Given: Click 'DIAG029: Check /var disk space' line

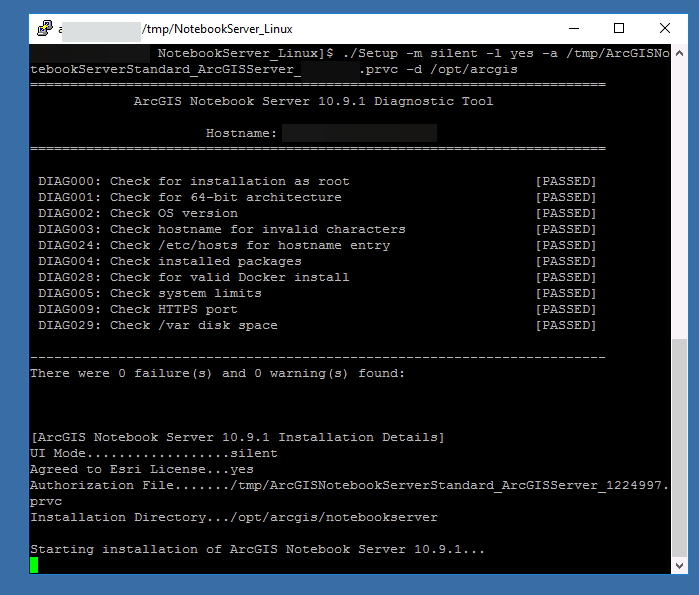Looking at the screenshot, I should pos(157,326).
